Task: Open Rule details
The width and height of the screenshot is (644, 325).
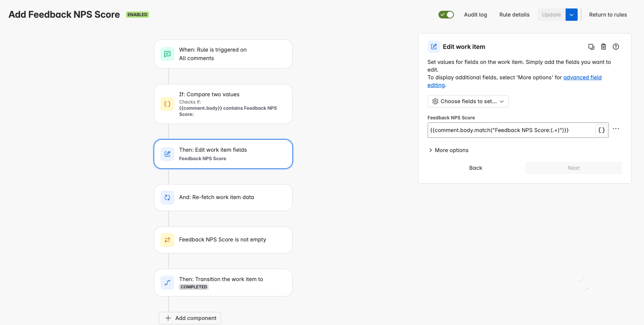Action: tap(514, 15)
